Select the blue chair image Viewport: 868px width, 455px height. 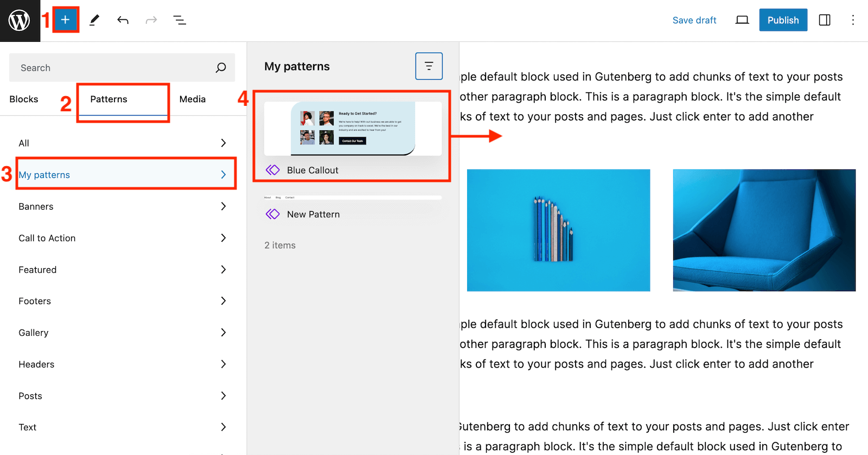pyautogui.click(x=764, y=230)
